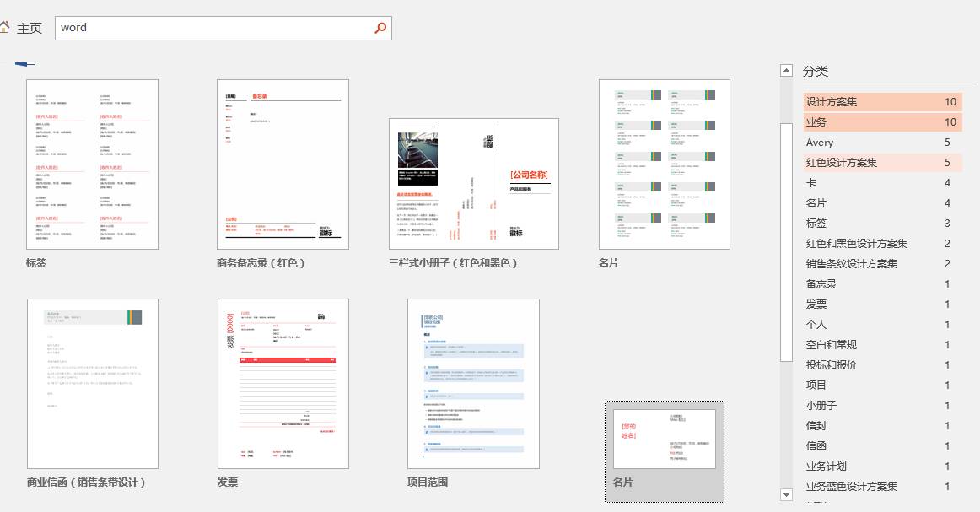The width and height of the screenshot is (980, 512).
Task: Open the 商业信函（销售条带设计） template
Action: [x=92, y=383]
